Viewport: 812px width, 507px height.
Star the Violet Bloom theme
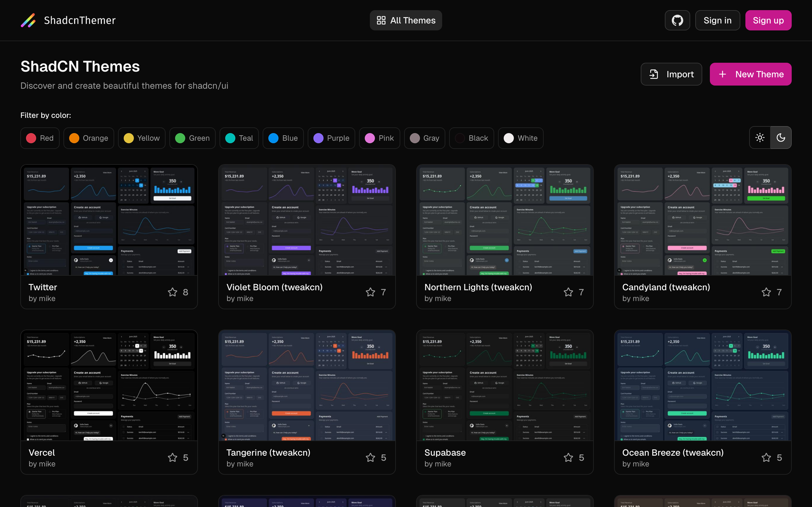370,292
